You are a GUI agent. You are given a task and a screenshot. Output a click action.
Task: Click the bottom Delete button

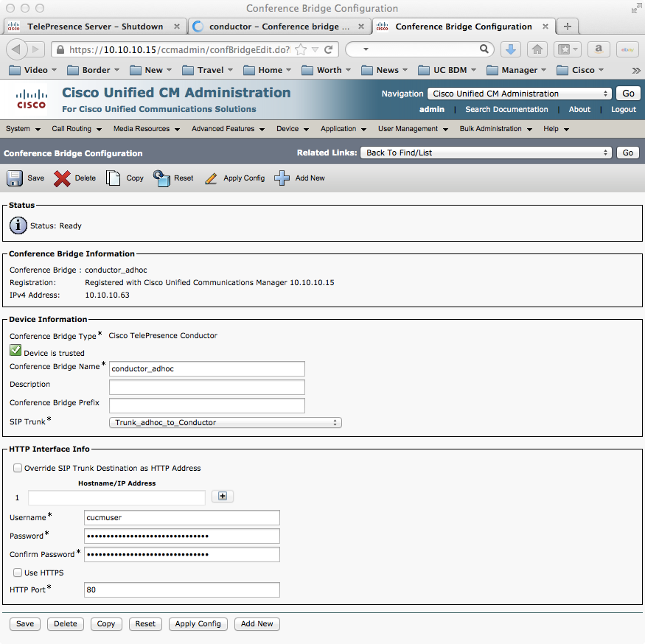[66, 623]
